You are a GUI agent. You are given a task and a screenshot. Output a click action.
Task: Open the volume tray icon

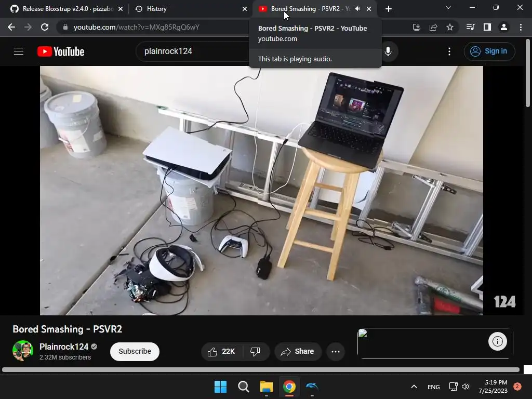click(465, 387)
